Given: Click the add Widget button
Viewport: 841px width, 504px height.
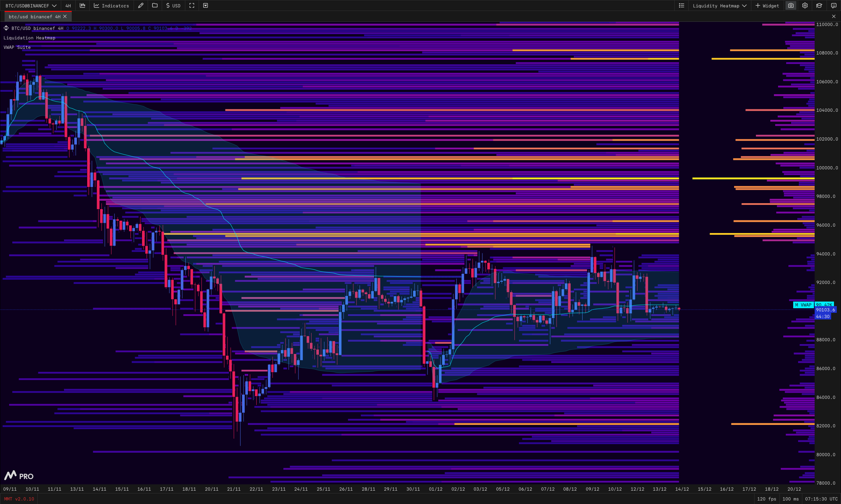Looking at the screenshot, I should click(x=767, y=6).
